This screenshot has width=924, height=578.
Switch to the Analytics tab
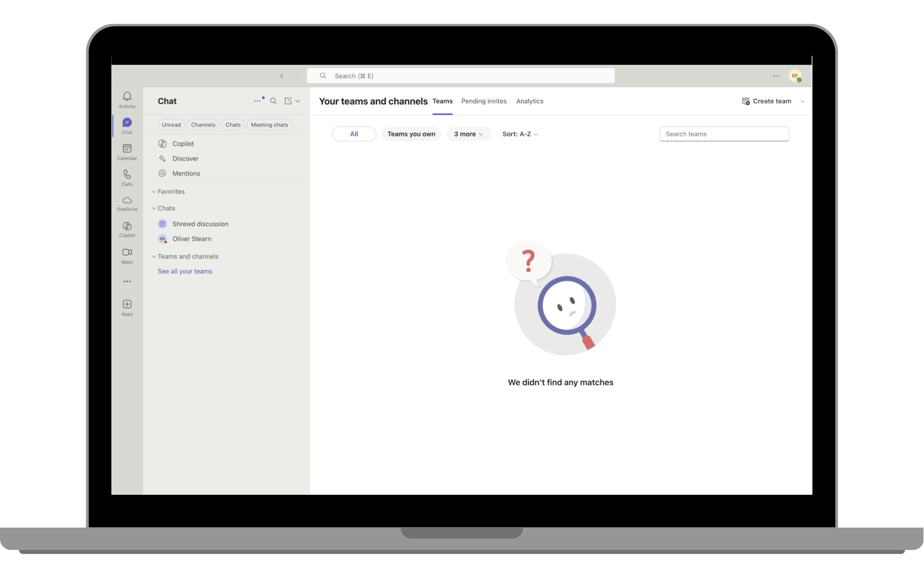coord(529,101)
